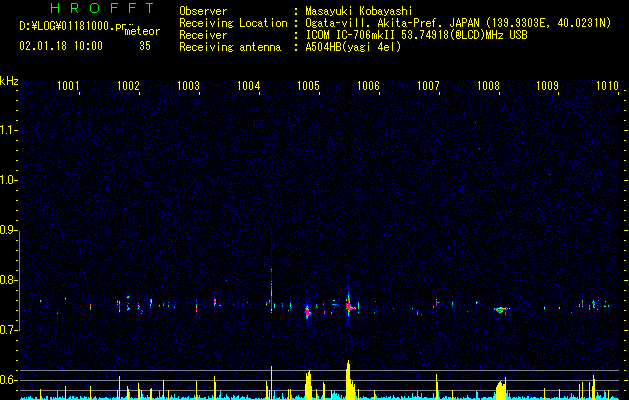Image resolution: width=629 pixels, height=400 pixels.
Task: Click the 1008 time axis marker
Action: [488, 85]
